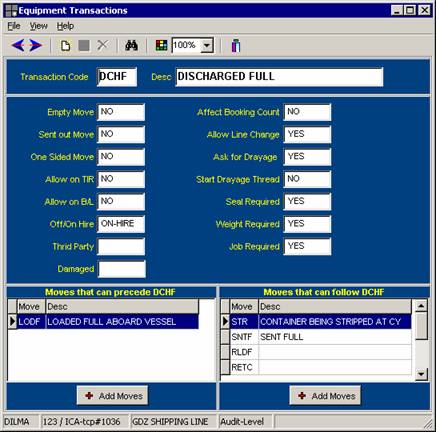Click the blue left arrow navigation icon
436x432 pixels.
coord(18,45)
